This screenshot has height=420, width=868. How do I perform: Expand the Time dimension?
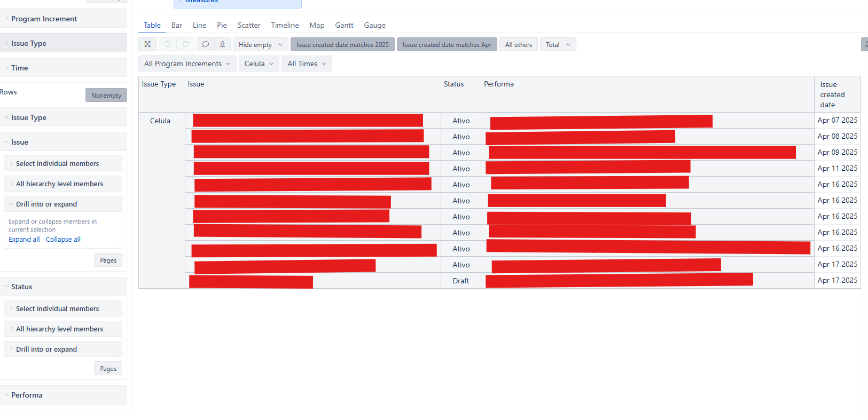(x=64, y=68)
